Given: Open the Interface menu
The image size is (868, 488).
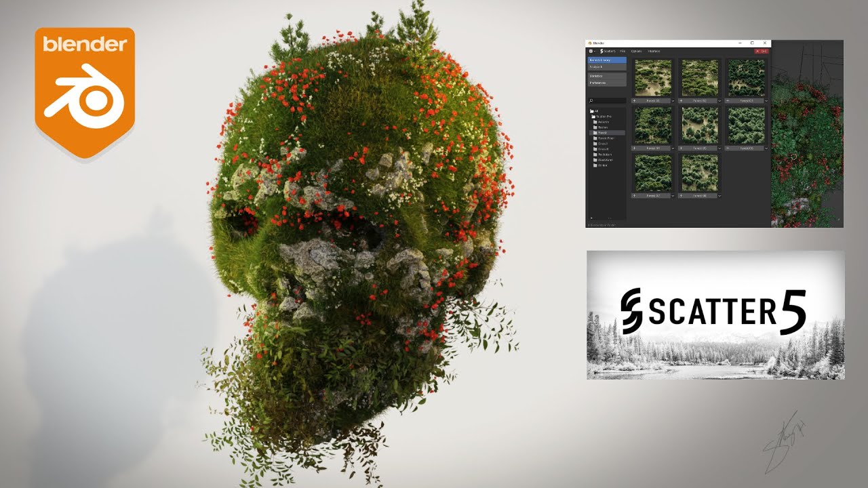Looking at the screenshot, I should [654, 51].
